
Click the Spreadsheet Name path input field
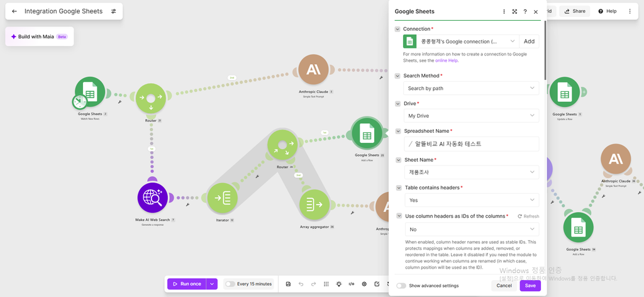pyautogui.click(x=472, y=143)
